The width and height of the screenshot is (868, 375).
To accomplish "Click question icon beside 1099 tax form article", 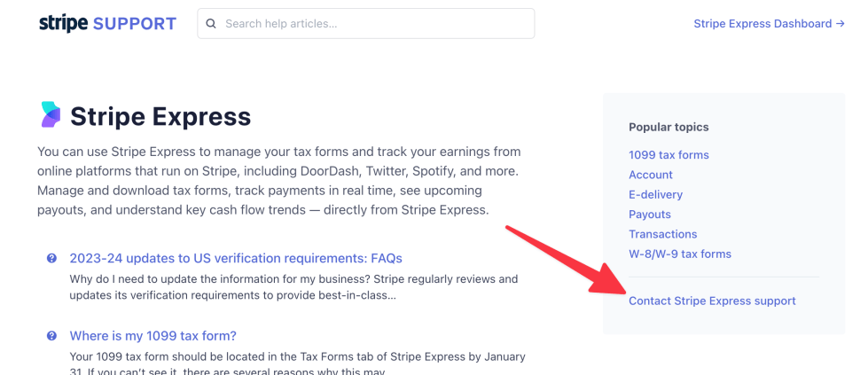I will click(51, 336).
